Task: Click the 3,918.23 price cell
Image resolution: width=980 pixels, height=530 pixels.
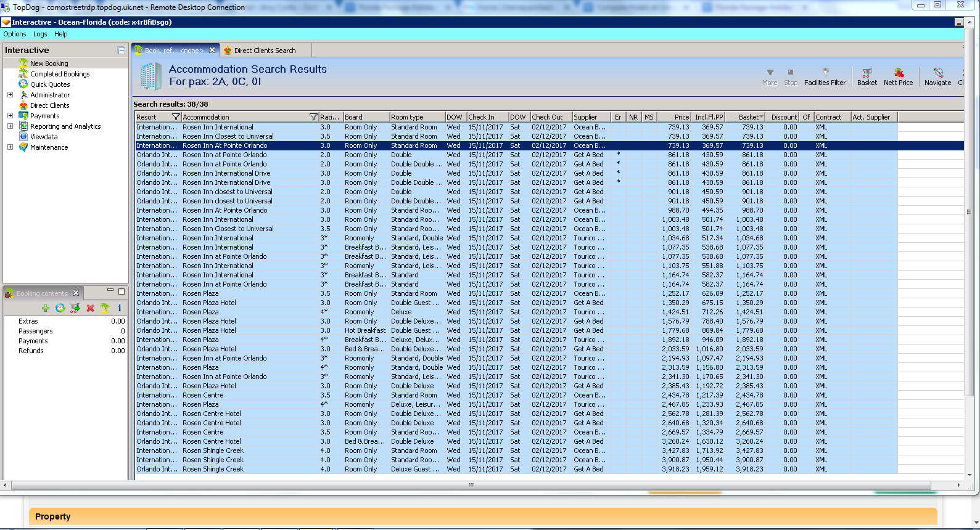Action: pyautogui.click(x=675, y=469)
